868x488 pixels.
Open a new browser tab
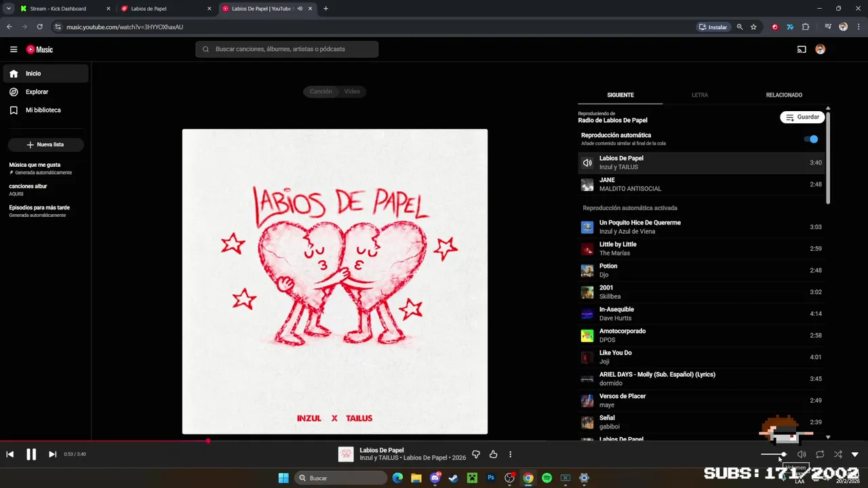[x=325, y=9]
